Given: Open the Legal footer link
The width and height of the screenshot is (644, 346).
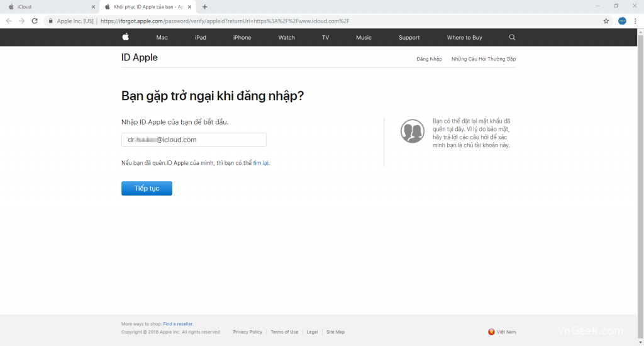Looking at the screenshot, I should 312,332.
